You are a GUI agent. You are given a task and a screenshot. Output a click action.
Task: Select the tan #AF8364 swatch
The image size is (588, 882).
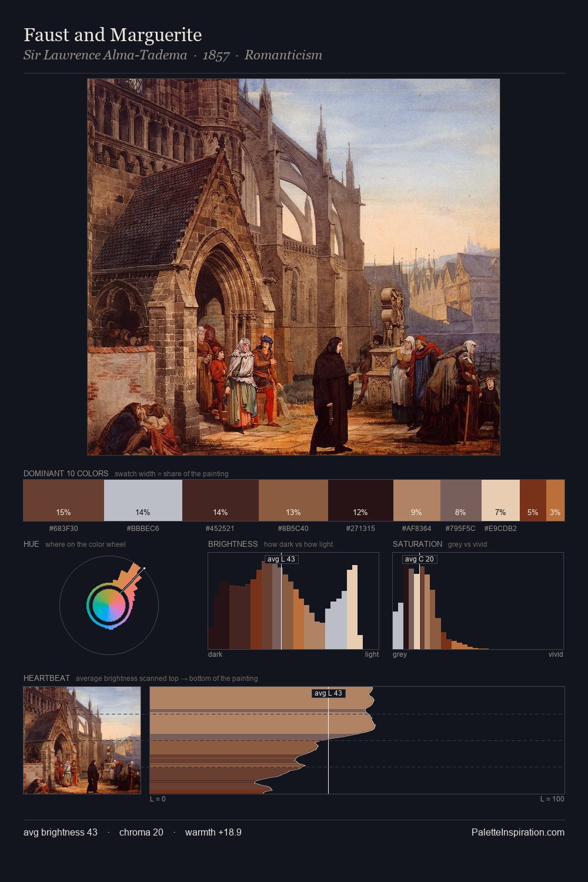(417, 500)
